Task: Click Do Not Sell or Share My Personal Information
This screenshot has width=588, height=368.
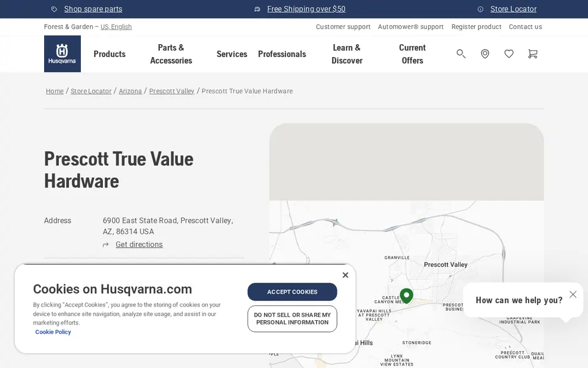Action: click(292, 319)
